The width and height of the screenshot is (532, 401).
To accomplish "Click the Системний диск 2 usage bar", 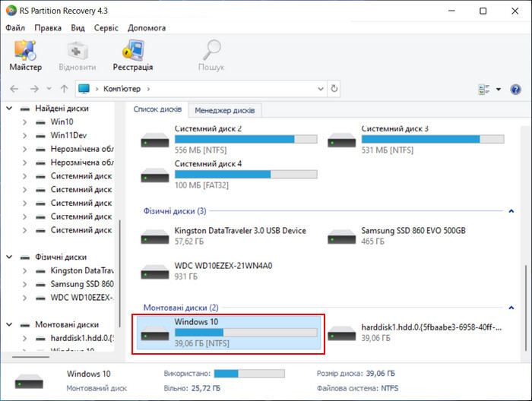I will pos(246,139).
